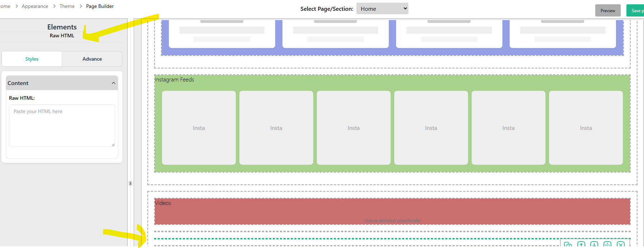644x248 pixels.
Task: Click the Videos skeleton placeholder text
Action: [x=392, y=220]
